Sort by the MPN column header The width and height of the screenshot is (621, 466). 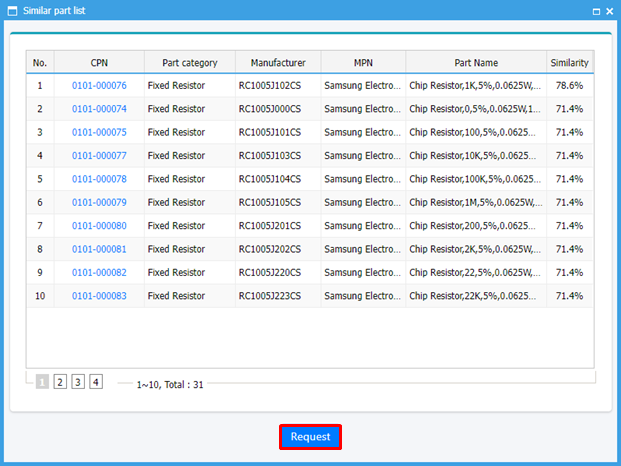[362, 63]
